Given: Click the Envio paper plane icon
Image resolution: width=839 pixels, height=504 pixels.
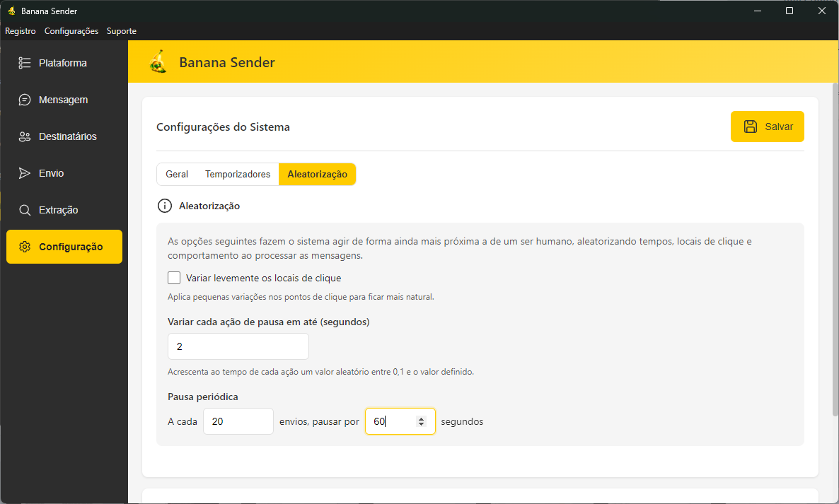Looking at the screenshot, I should coord(25,173).
